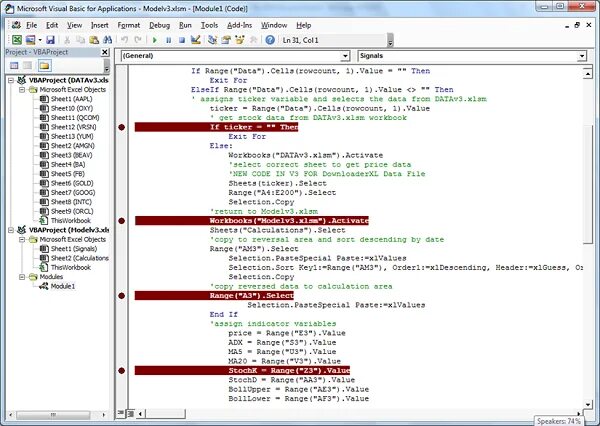Open the Project Explorer toolbar icon

pyautogui.click(x=212, y=40)
